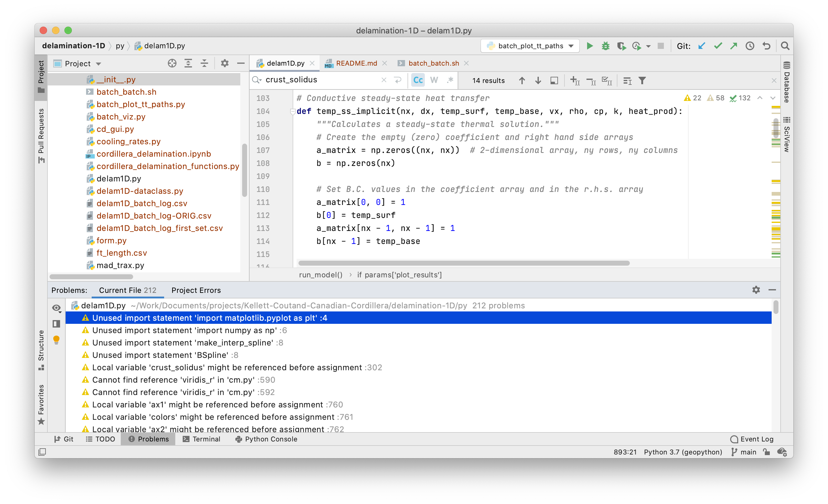Click the Project tree horizontal scrollbar

coord(91,276)
